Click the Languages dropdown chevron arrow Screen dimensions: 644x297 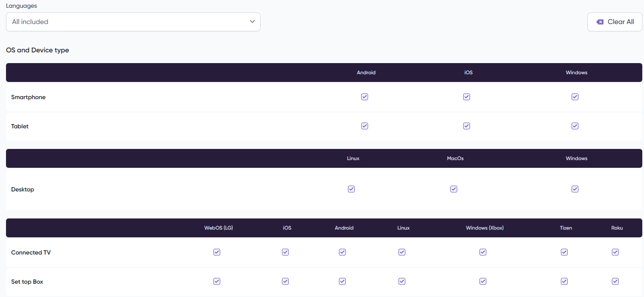(252, 22)
